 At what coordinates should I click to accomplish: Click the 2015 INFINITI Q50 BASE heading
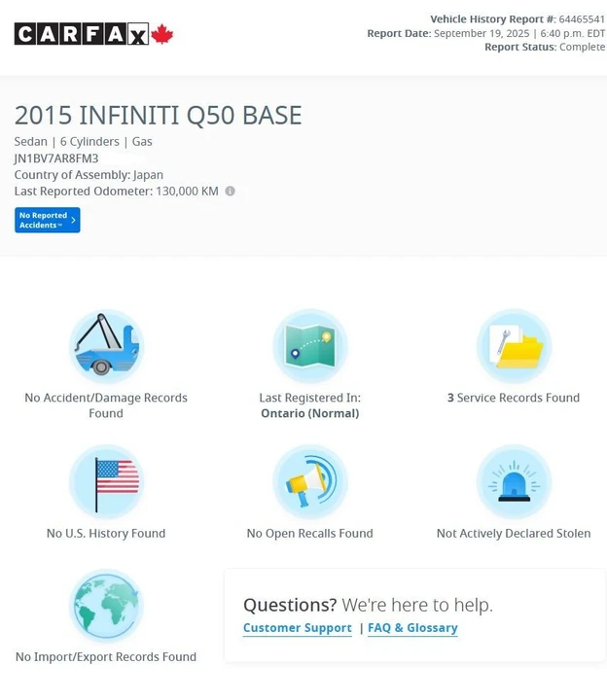click(159, 115)
